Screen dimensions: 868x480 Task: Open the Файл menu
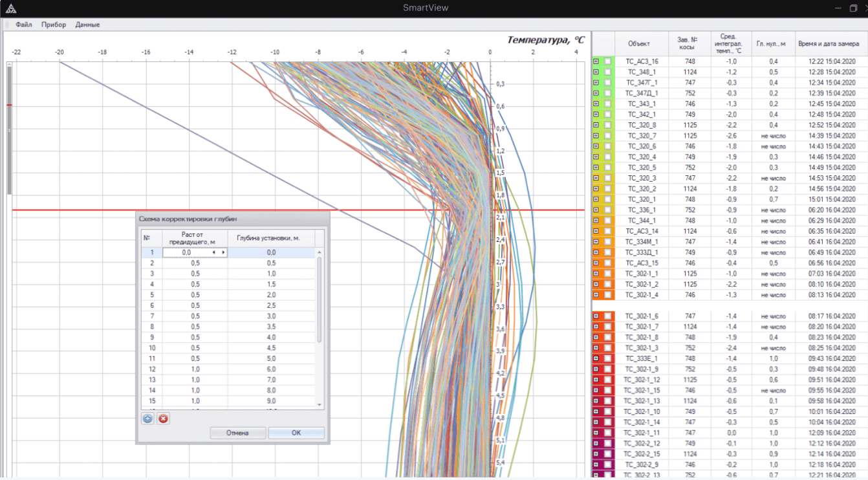coord(24,25)
